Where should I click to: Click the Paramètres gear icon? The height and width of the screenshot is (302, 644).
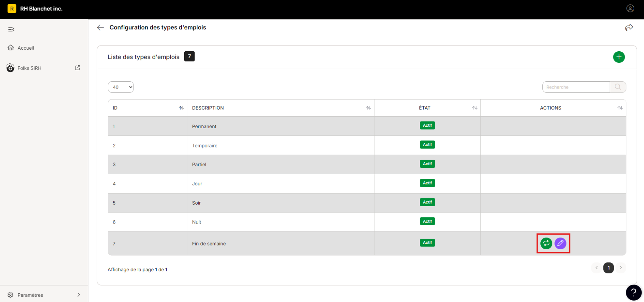click(10, 295)
